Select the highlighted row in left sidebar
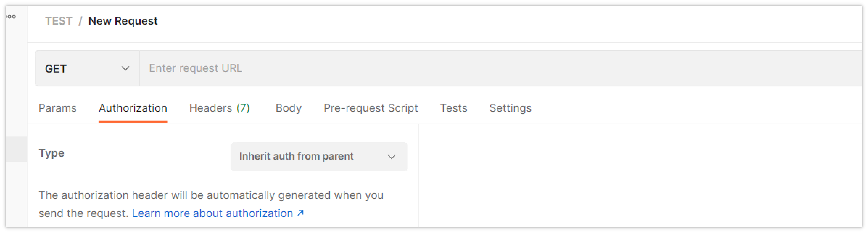Viewport: 868px width, 233px height. pos(16,149)
